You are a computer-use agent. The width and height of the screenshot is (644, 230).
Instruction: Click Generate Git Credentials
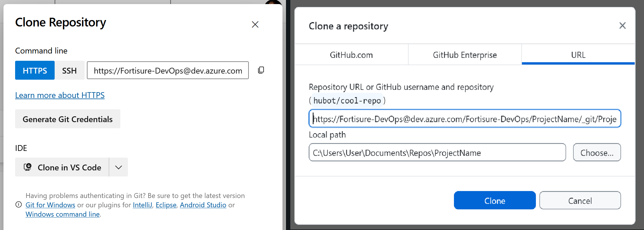[x=67, y=119]
